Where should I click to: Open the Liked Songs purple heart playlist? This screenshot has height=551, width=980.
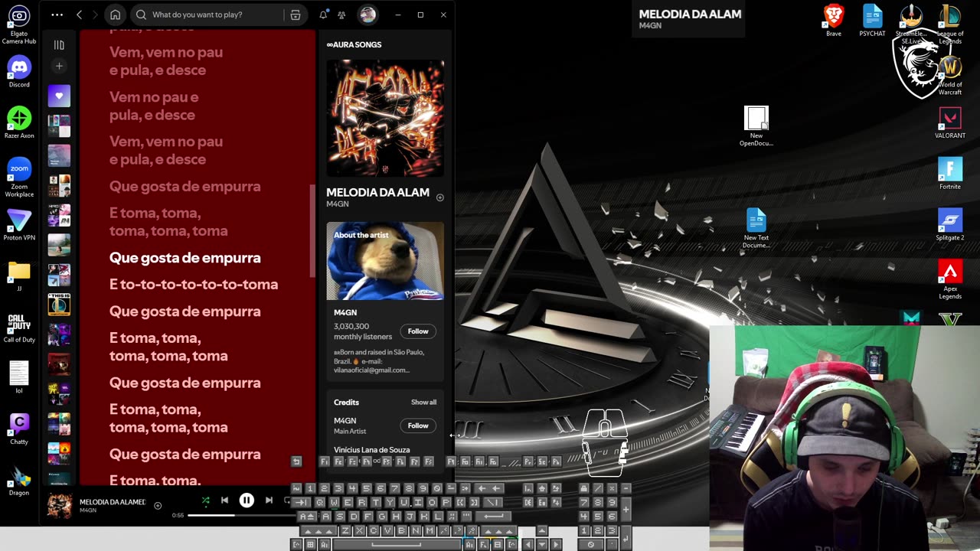[x=59, y=96]
